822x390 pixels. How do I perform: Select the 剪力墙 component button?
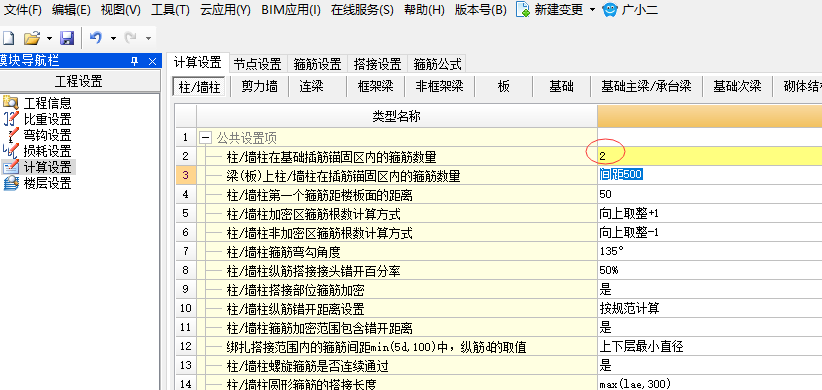point(259,86)
